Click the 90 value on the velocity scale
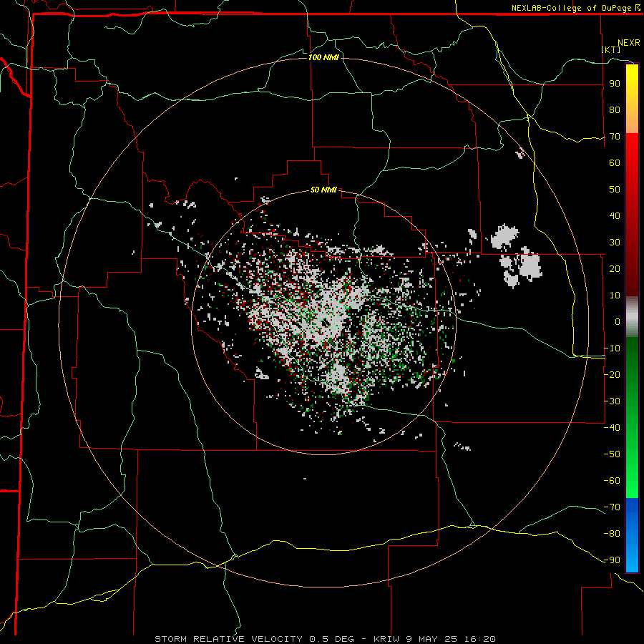The image size is (644, 644). (615, 84)
